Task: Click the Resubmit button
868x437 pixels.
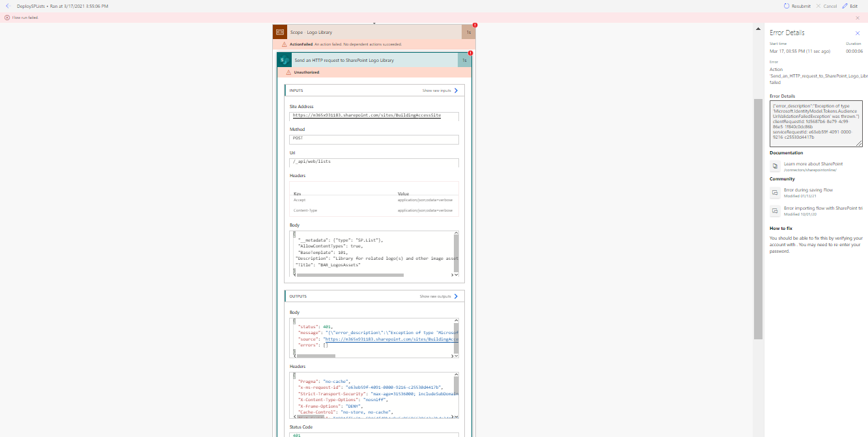Action: coord(797,6)
